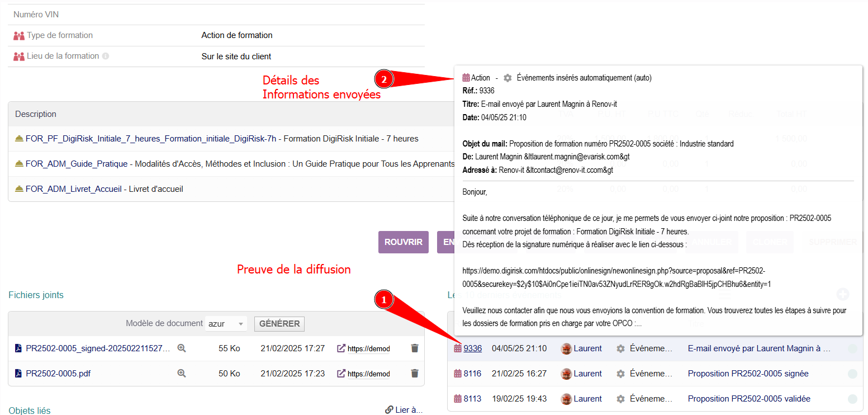Click the 55 Ko file size
868x415 pixels.
point(229,348)
